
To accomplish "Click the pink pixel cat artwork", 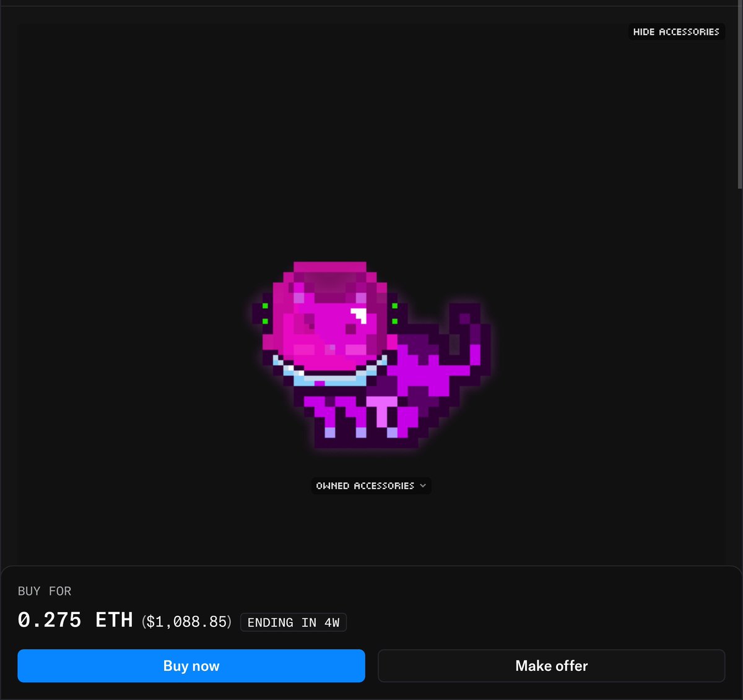I will click(x=371, y=355).
